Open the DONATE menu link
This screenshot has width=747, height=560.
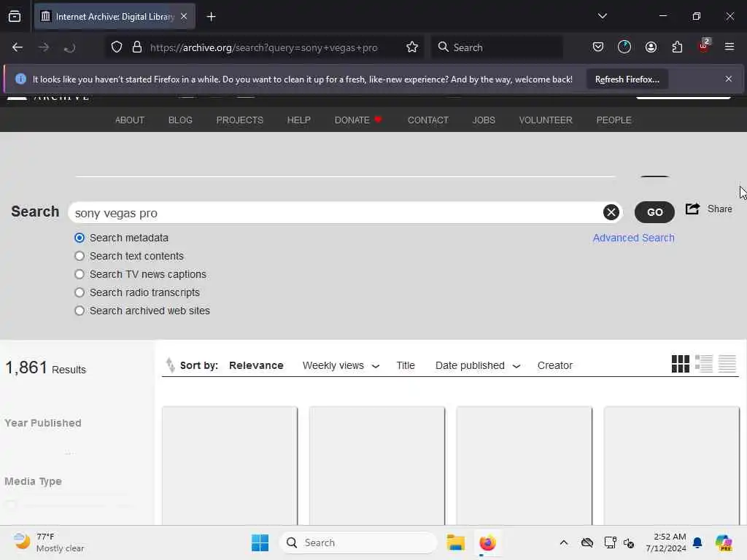coord(358,120)
